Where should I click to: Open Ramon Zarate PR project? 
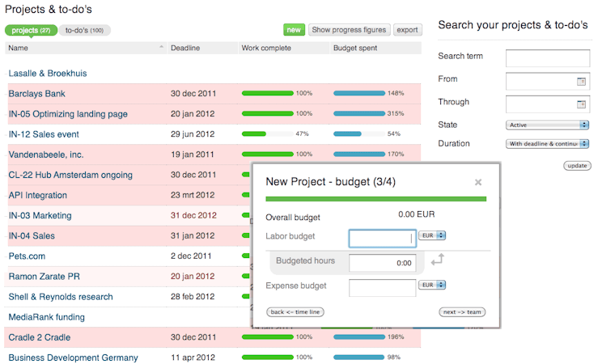(44, 277)
